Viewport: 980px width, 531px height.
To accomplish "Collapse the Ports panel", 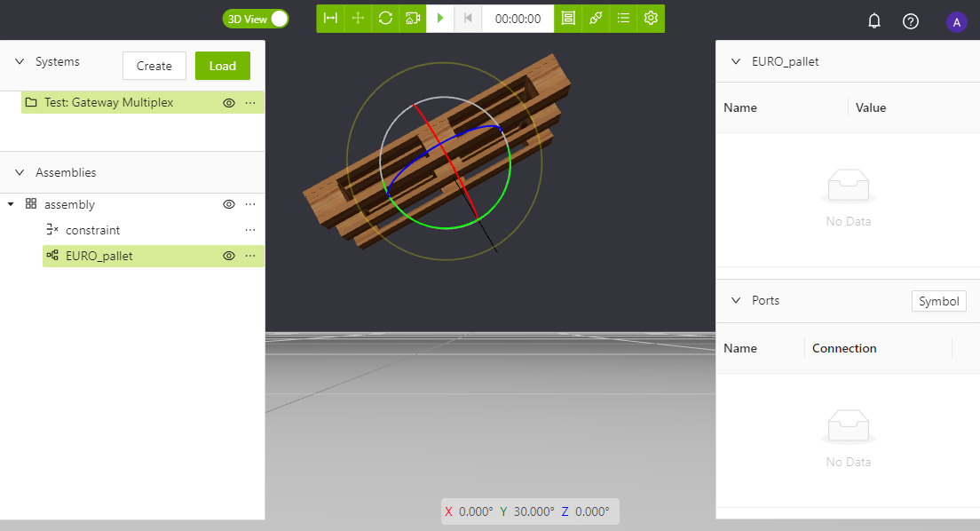I will click(735, 301).
